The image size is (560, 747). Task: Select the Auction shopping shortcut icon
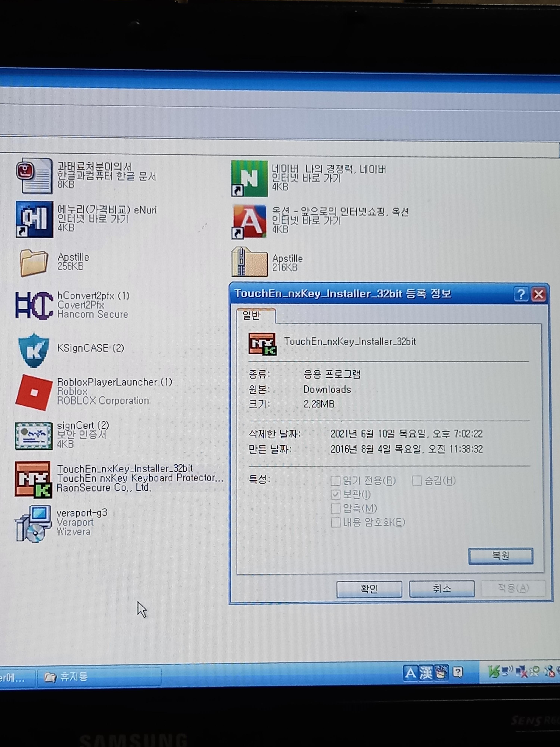click(x=249, y=221)
